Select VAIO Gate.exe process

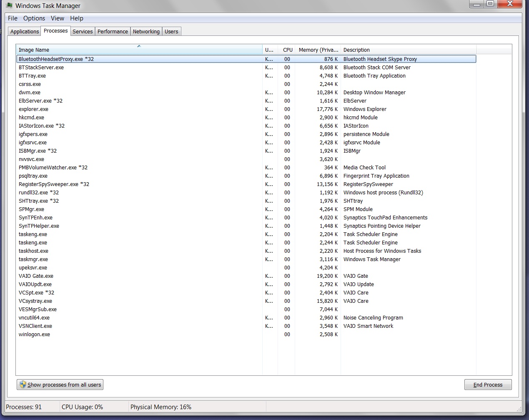tap(246, 276)
